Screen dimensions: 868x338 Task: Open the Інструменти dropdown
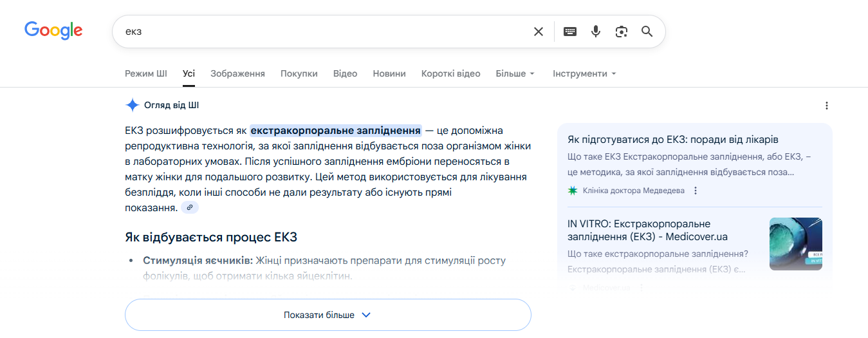[584, 73]
